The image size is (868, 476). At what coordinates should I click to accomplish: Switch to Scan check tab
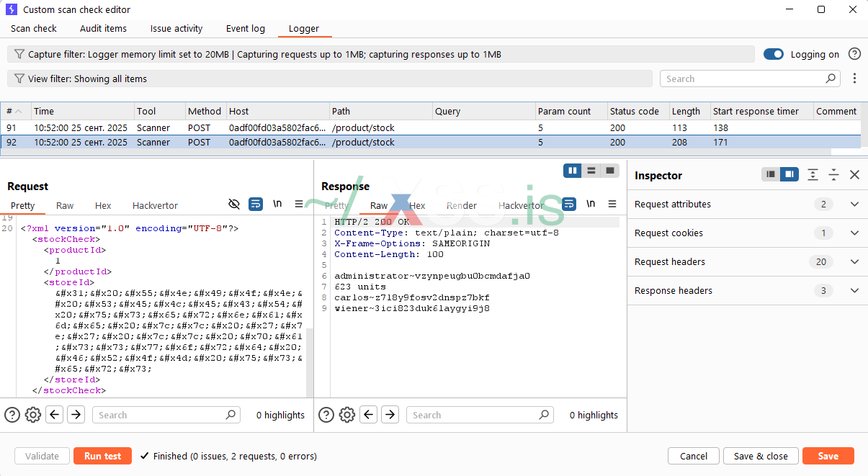(x=34, y=29)
